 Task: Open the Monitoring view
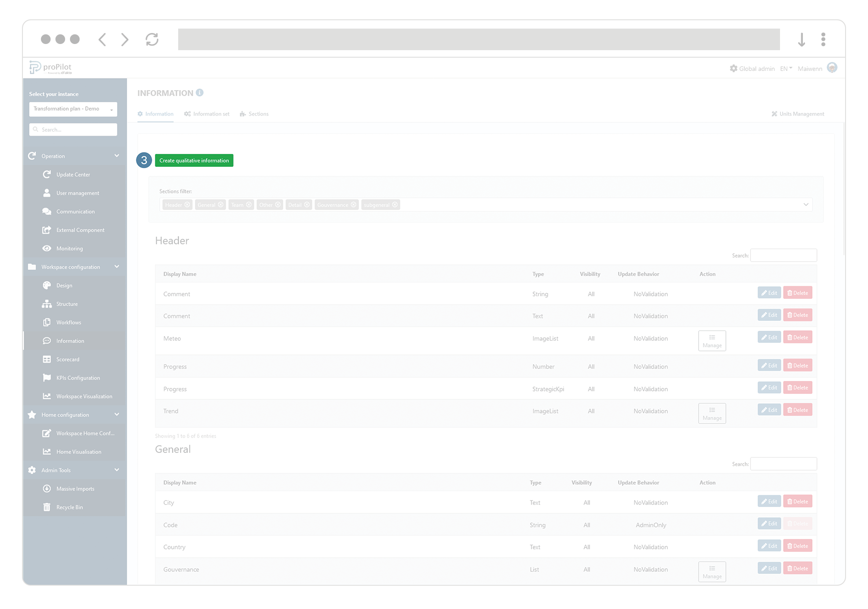[70, 248]
